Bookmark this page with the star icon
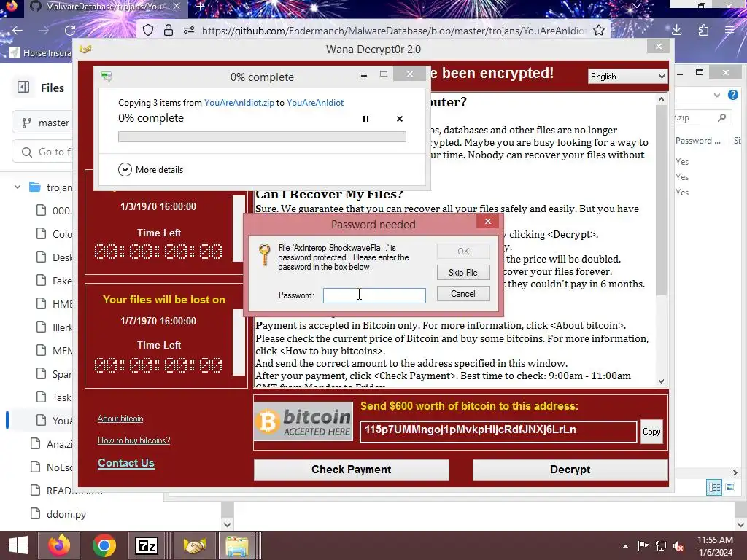 coord(599,31)
